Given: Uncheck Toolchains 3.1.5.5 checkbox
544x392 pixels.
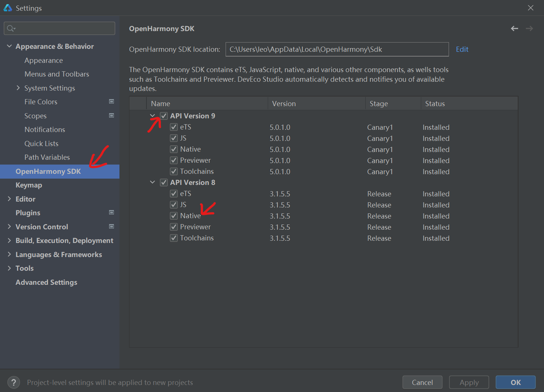Looking at the screenshot, I should [x=174, y=238].
